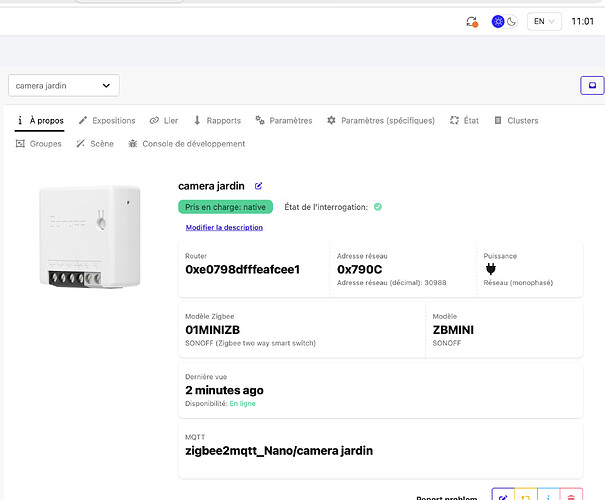Click the En ligne availability status

coord(242,404)
